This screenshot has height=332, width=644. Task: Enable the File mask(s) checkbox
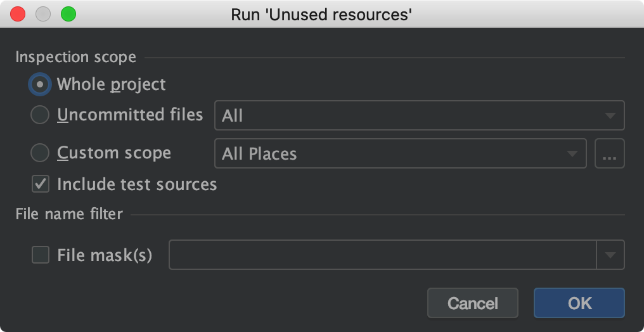(x=41, y=255)
